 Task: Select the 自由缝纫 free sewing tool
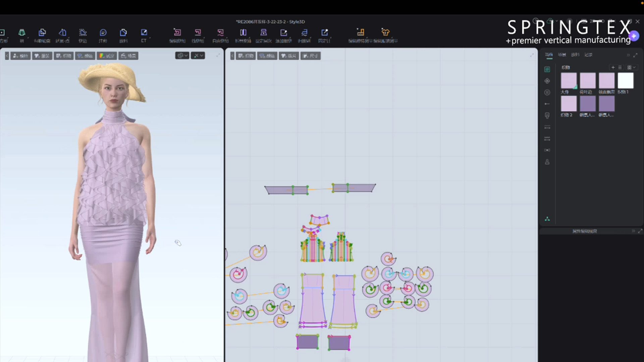click(x=220, y=35)
